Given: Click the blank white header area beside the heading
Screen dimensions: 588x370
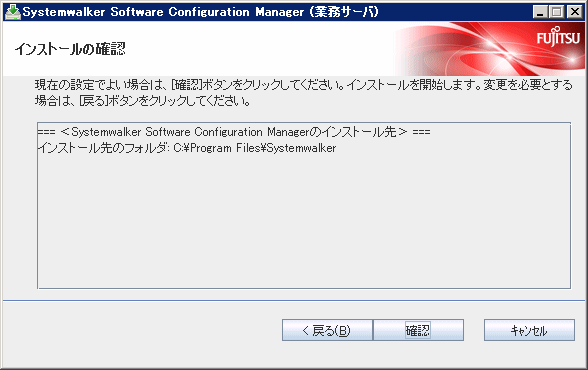Looking at the screenshot, I should (259, 49).
